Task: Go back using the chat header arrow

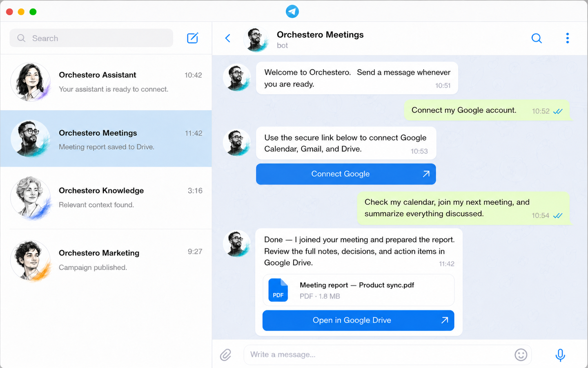Action: (x=228, y=38)
